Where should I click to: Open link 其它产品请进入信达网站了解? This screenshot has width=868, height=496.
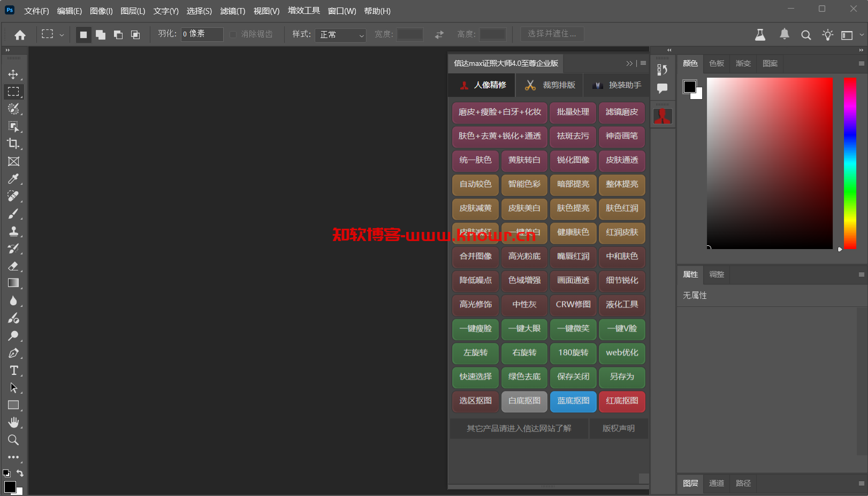(519, 429)
